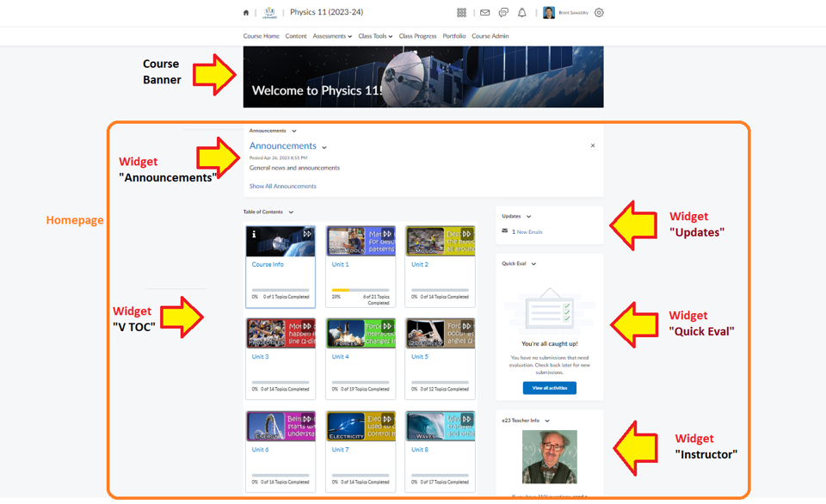Viewport: 826px width, 504px height.
Task: Open the Course Admin menu item
Action: click(490, 36)
